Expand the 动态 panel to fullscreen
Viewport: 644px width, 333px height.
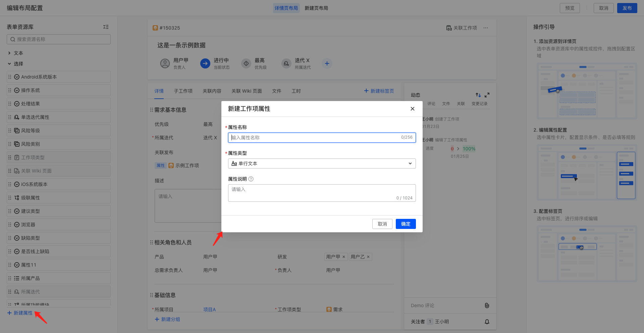click(487, 95)
